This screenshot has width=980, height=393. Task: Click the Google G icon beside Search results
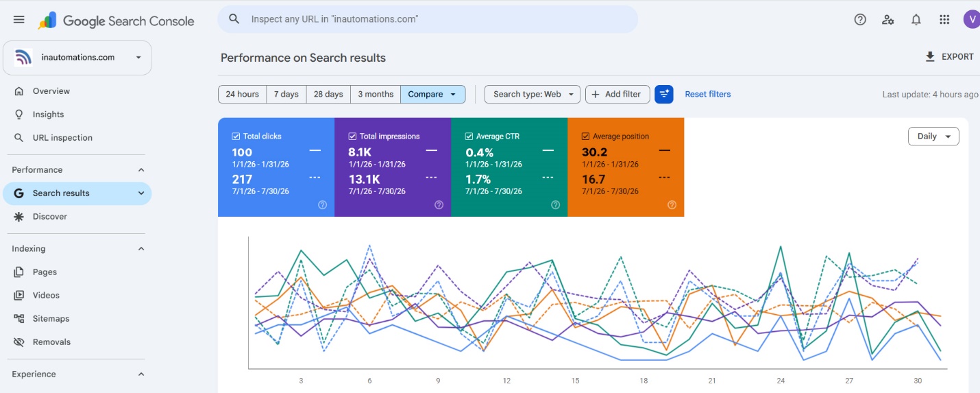coord(19,193)
